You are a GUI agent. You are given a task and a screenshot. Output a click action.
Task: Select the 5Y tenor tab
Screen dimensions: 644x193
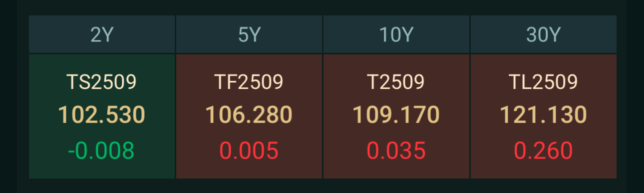point(249,34)
